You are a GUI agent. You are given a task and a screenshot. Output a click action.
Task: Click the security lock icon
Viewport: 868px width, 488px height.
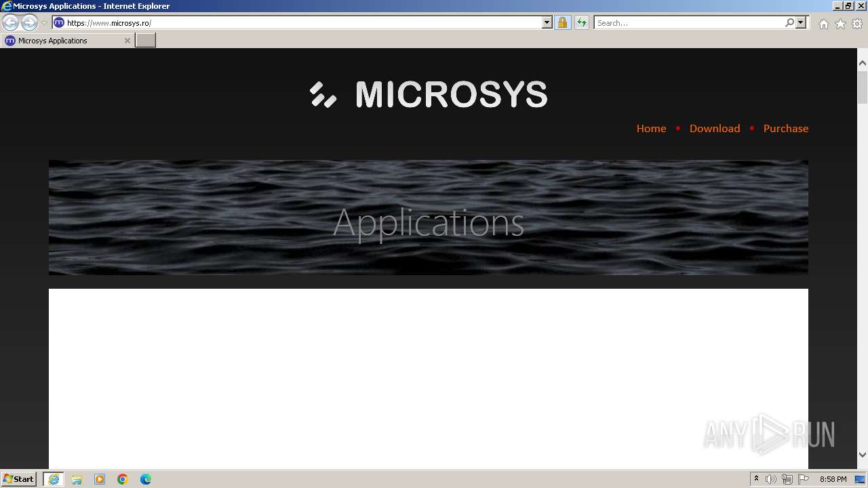click(562, 23)
